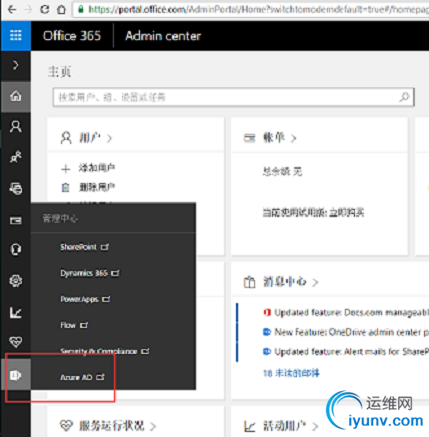429x437 pixels.
Task: Click the Office icon on Docs.com message
Action: click(267, 312)
